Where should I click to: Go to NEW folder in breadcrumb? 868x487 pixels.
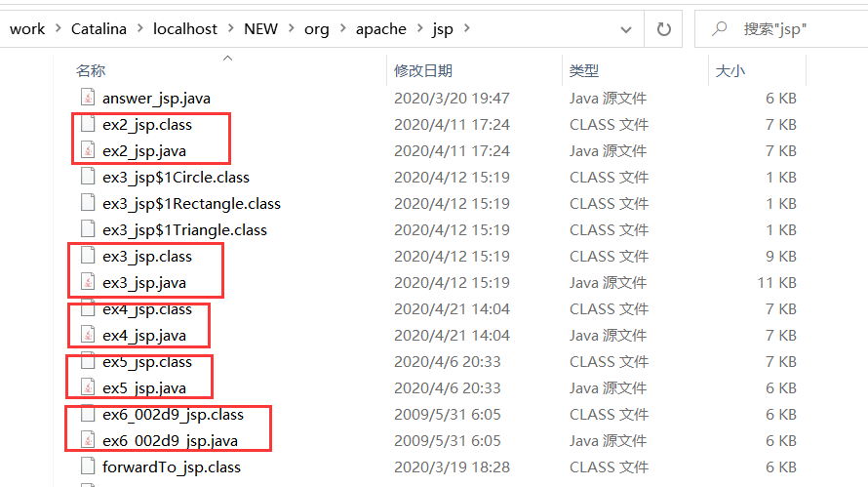260,29
